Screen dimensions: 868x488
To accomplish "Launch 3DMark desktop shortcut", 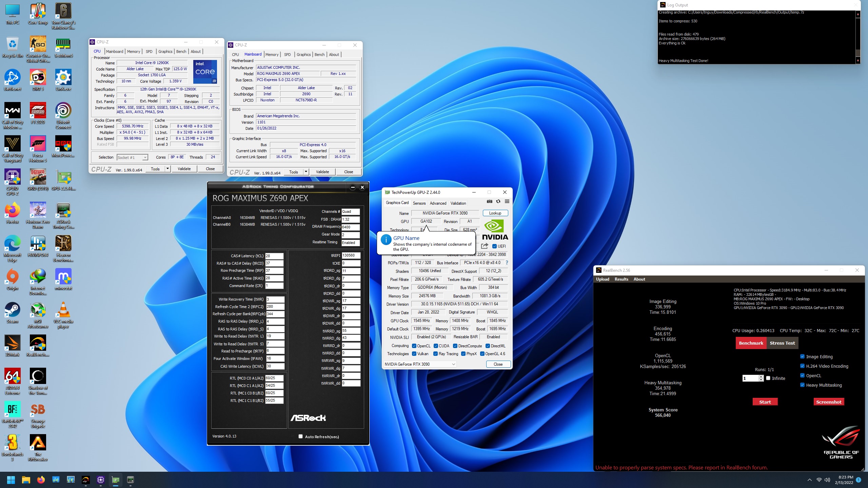I will [13, 346].
